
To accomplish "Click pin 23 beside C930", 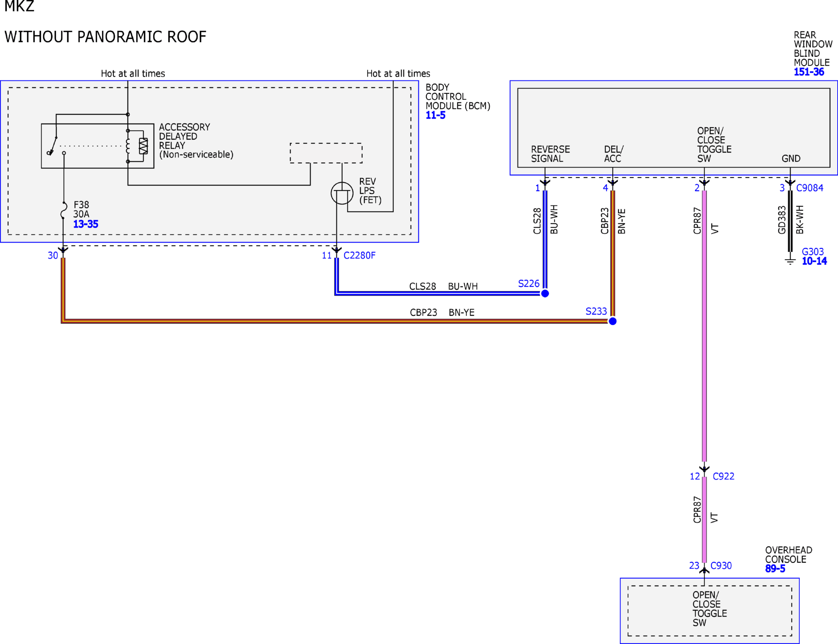I will (x=694, y=565).
